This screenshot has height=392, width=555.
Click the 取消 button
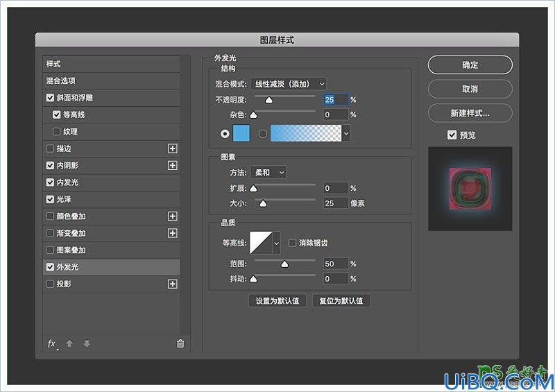(470, 89)
